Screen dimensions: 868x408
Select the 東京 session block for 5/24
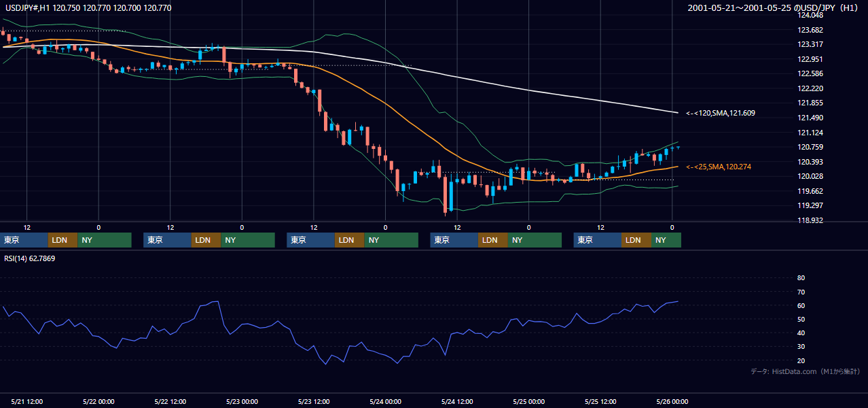tap(454, 240)
